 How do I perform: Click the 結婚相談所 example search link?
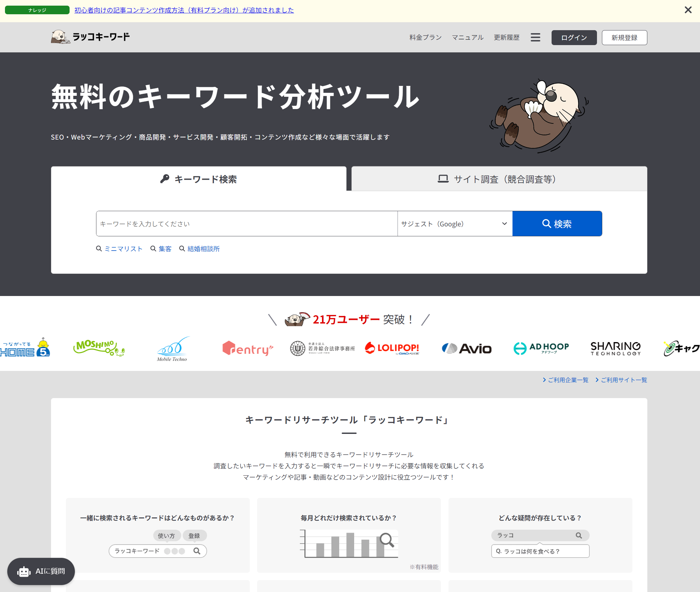[x=204, y=248]
